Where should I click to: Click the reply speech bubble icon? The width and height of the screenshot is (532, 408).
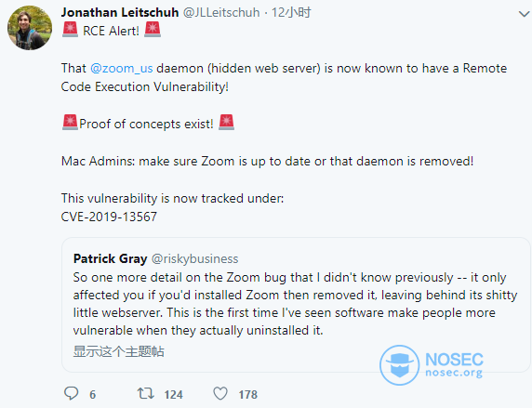[x=72, y=393]
